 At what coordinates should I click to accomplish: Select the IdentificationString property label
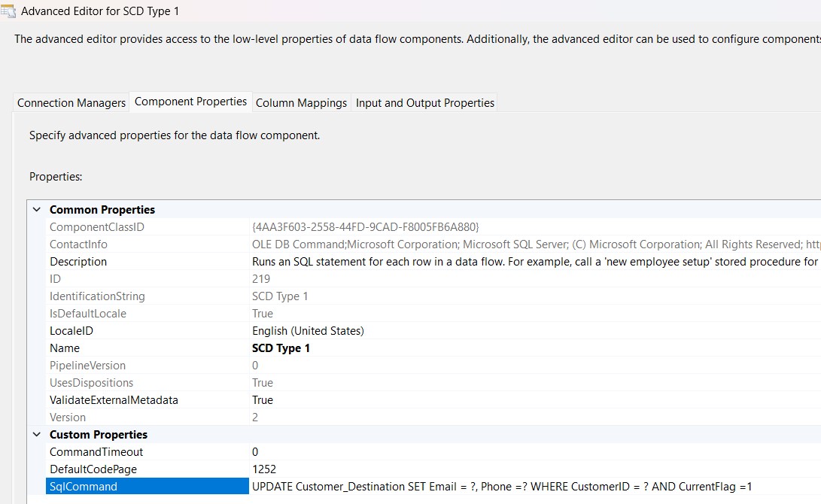[x=97, y=296]
